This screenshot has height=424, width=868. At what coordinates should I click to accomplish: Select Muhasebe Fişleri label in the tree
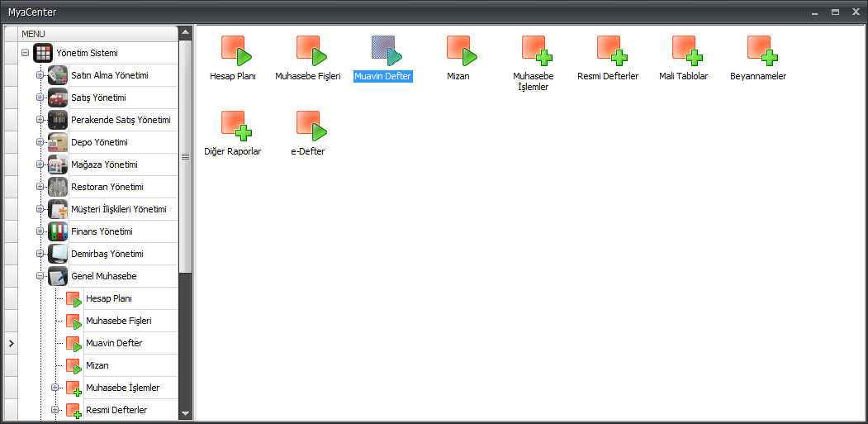click(119, 321)
